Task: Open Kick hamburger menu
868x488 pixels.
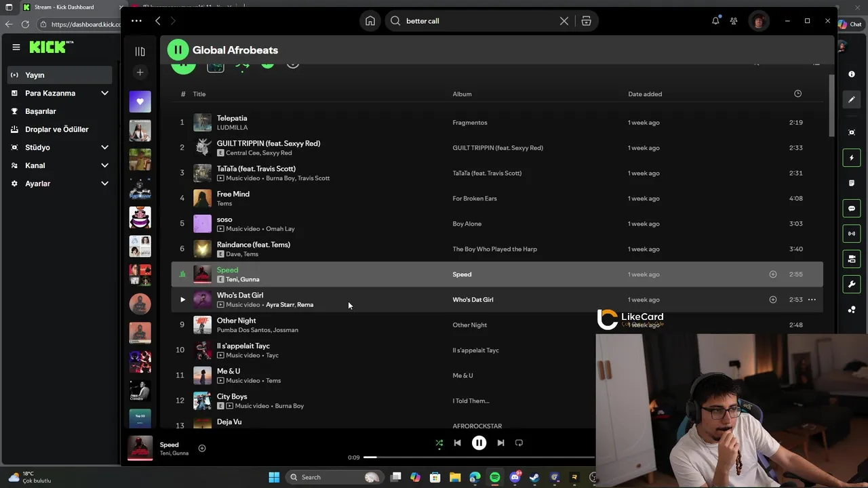Action: [x=16, y=47]
